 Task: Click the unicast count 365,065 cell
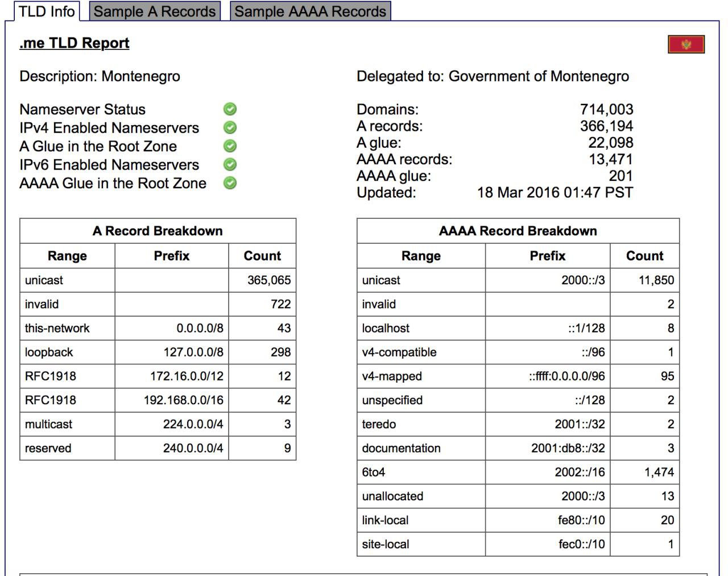click(x=262, y=280)
